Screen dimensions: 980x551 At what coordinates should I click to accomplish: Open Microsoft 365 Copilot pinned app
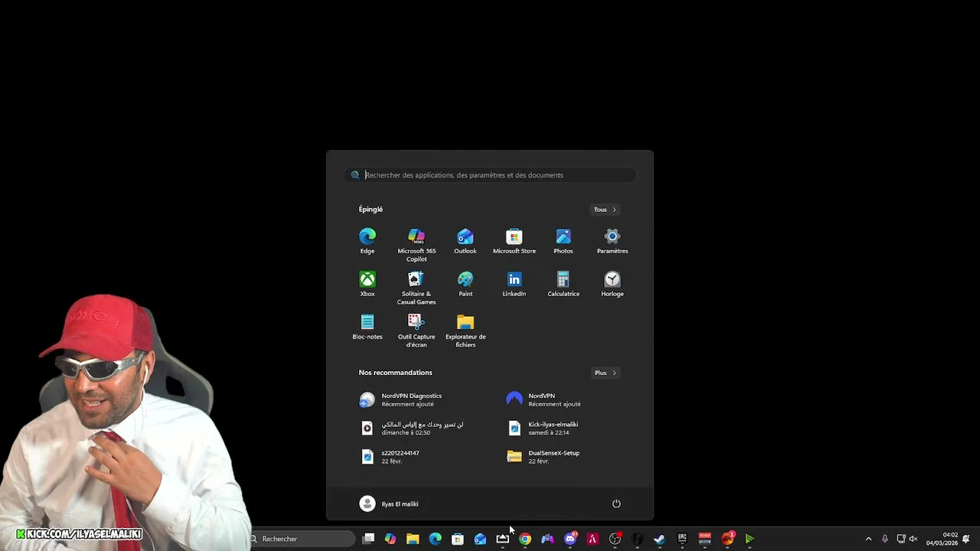(416, 244)
